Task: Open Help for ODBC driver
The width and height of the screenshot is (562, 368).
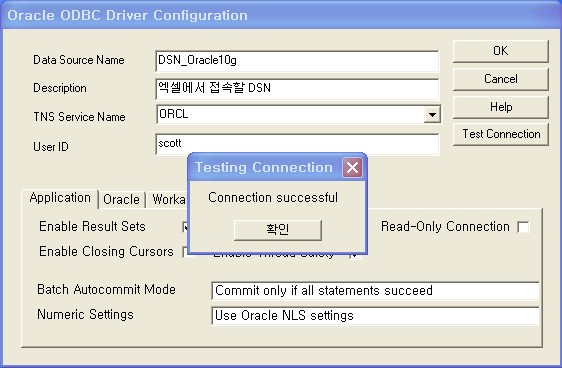Action: (500, 107)
